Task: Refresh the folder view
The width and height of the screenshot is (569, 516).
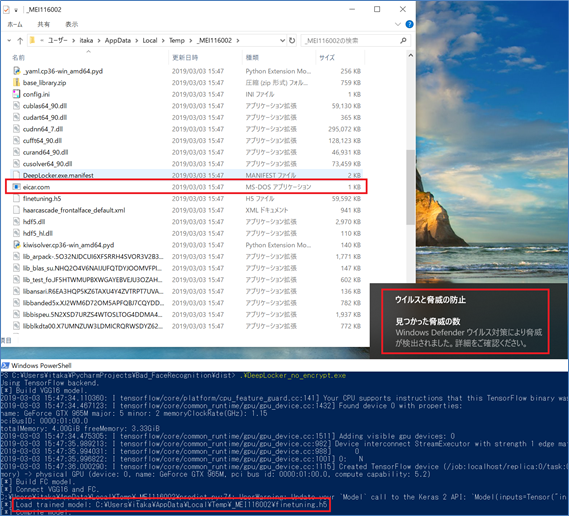Action: [x=292, y=41]
